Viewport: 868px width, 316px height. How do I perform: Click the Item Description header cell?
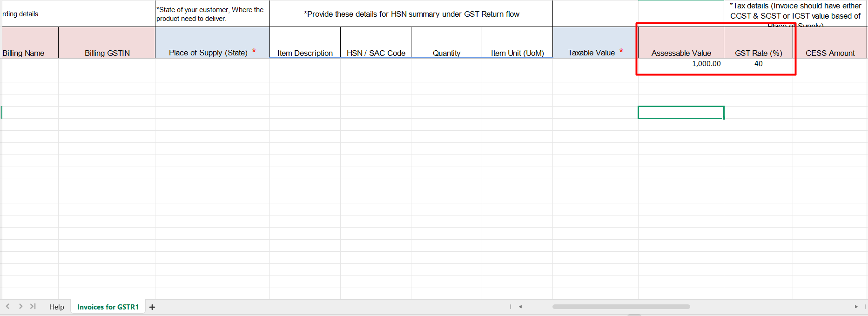pos(305,43)
